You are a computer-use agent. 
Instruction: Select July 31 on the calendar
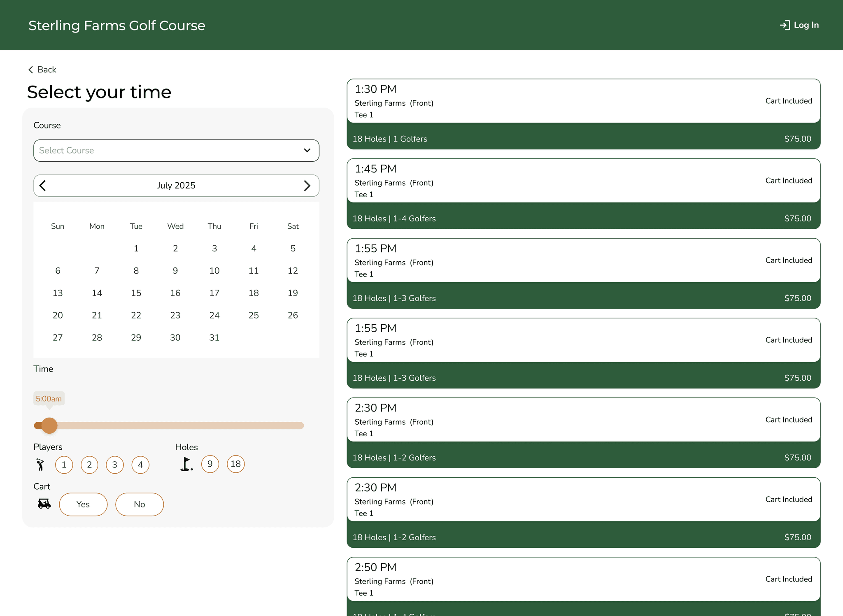pyautogui.click(x=214, y=337)
